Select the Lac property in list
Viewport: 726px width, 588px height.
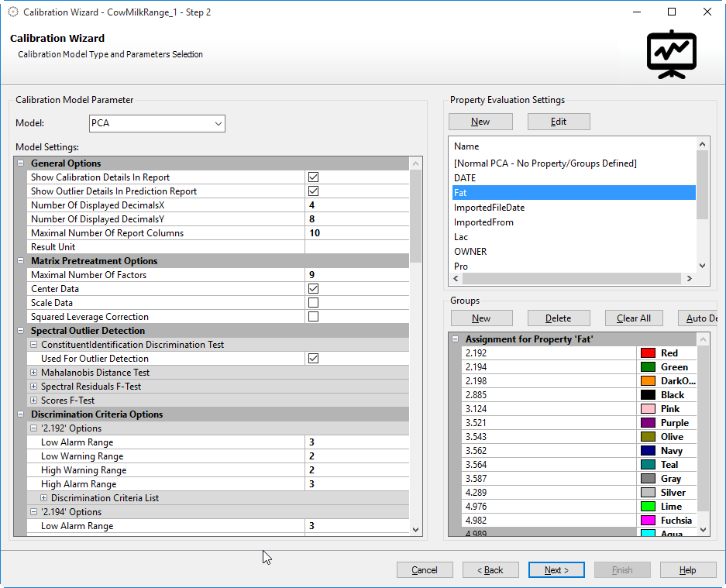(x=461, y=237)
